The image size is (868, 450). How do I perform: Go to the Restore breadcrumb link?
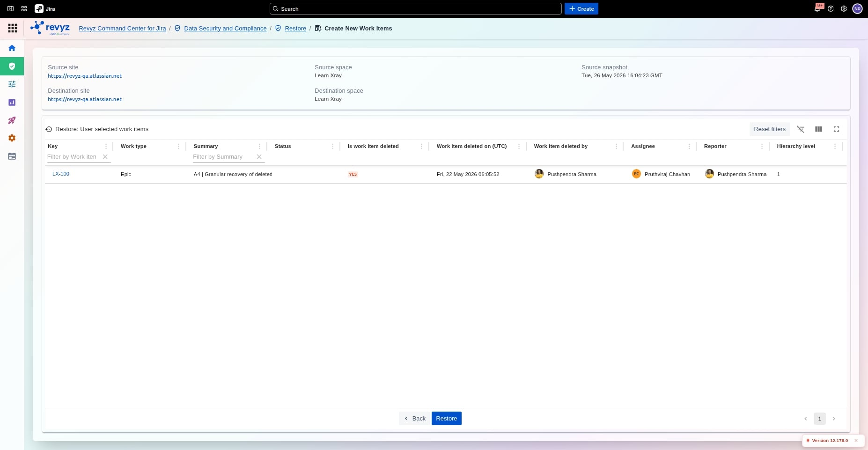[x=295, y=29]
